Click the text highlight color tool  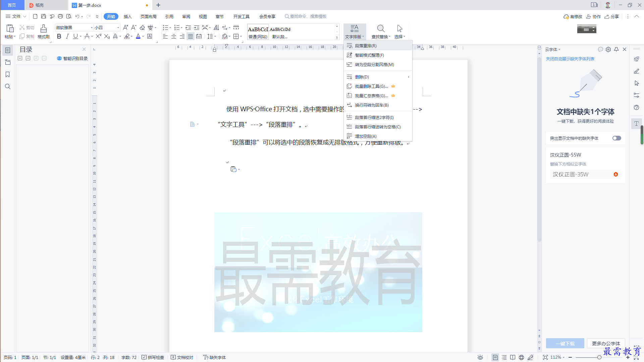pyautogui.click(x=127, y=36)
